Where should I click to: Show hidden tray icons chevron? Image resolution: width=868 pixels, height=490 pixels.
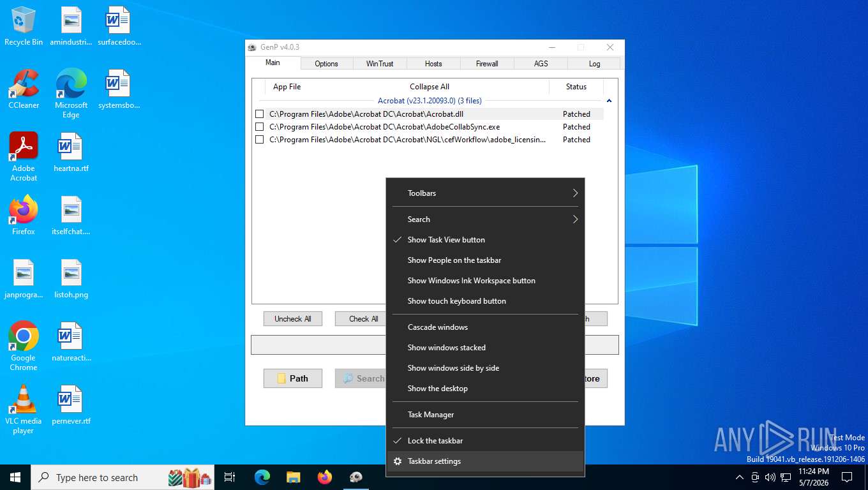(740, 477)
